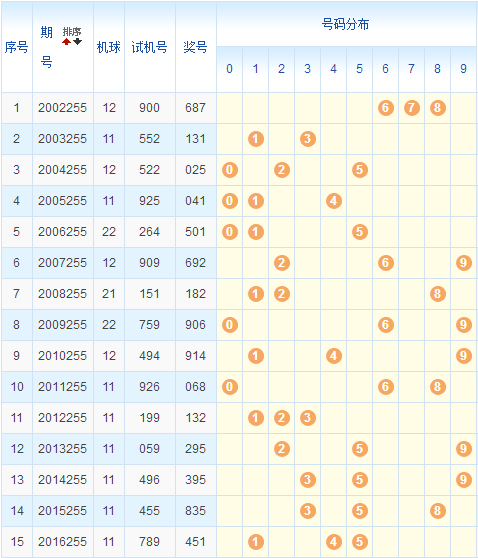Image resolution: width=478 pixels, height=558 pixels.
Task: Click the 序号 column header
Action: [16, 47]
